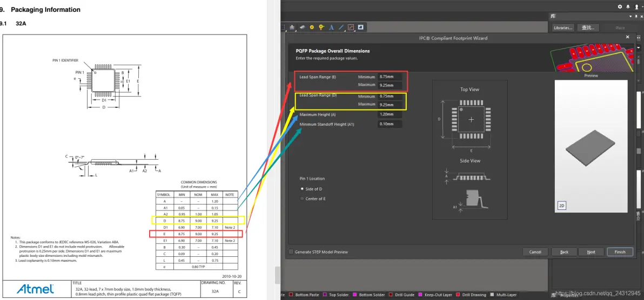The width and height of the screenshot is (644, 300).
Task: Open the Libraries... button
Action: pyautogui.click(x=562, y=28)
